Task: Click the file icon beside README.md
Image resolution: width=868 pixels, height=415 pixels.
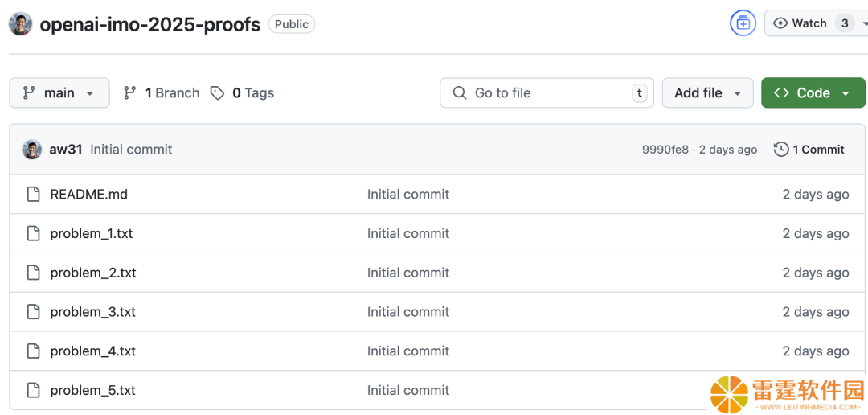Action: pyautogui.click(x=34, y=195)
